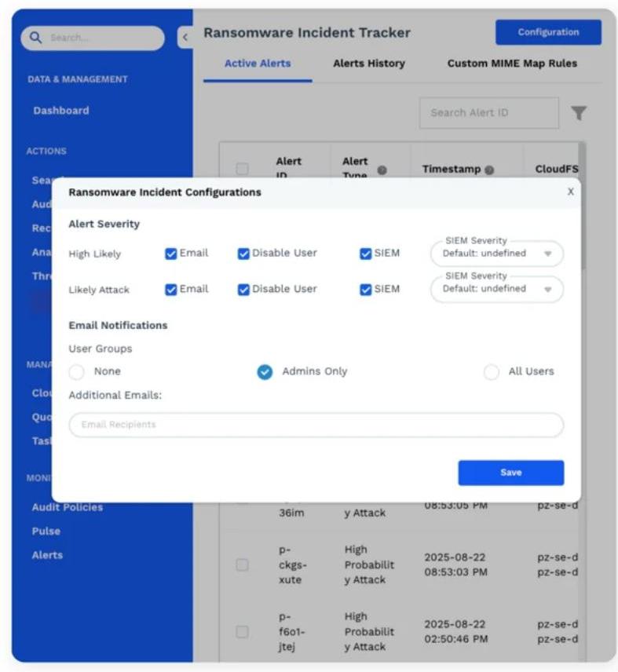Image resolution: width=618 pixels, height=672 pixels.
Task: Collapse the sidebar with the chevron arrow
Action: click(x=185, y=37)
